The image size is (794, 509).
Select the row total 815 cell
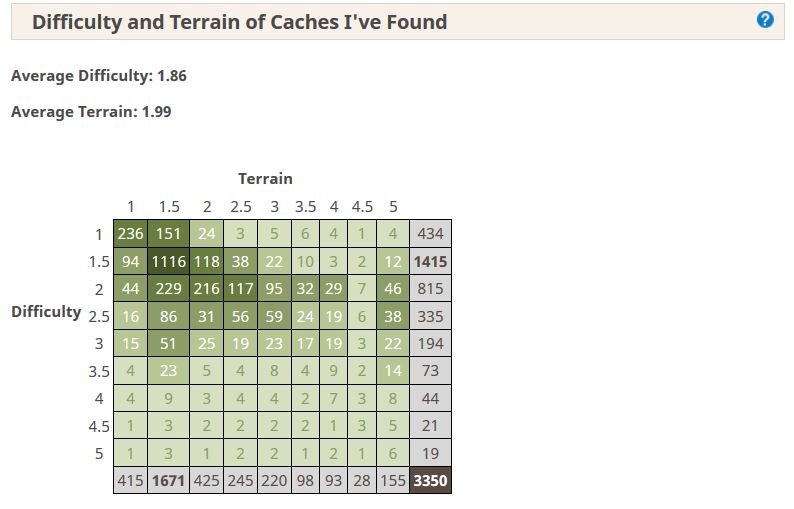point(430,288)
